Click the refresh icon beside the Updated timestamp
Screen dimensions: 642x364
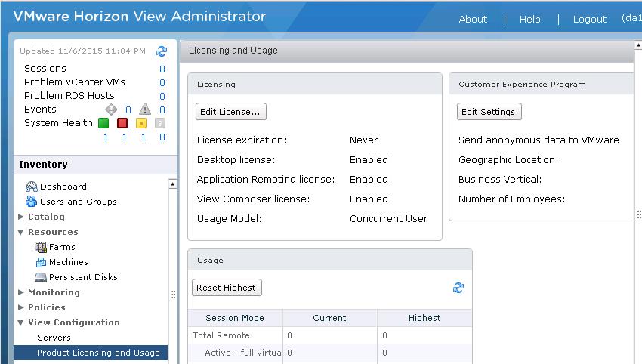161,51
